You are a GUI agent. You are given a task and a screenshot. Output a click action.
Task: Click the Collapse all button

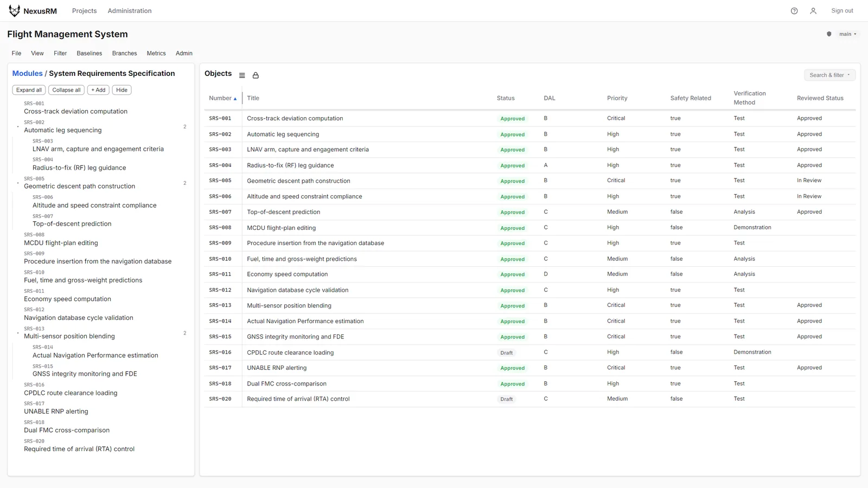point(66,90)
